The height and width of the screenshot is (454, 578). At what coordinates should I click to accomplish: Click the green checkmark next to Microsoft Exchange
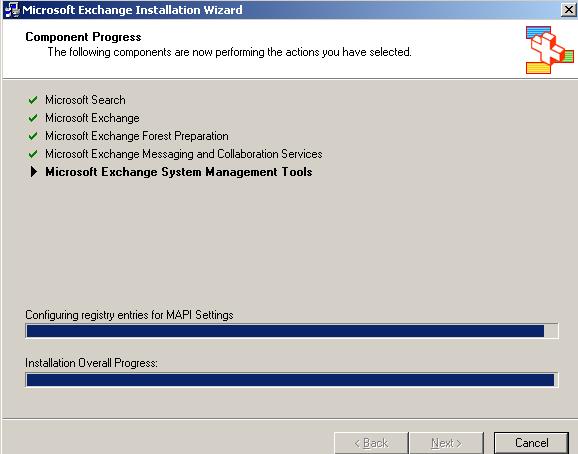33,118
